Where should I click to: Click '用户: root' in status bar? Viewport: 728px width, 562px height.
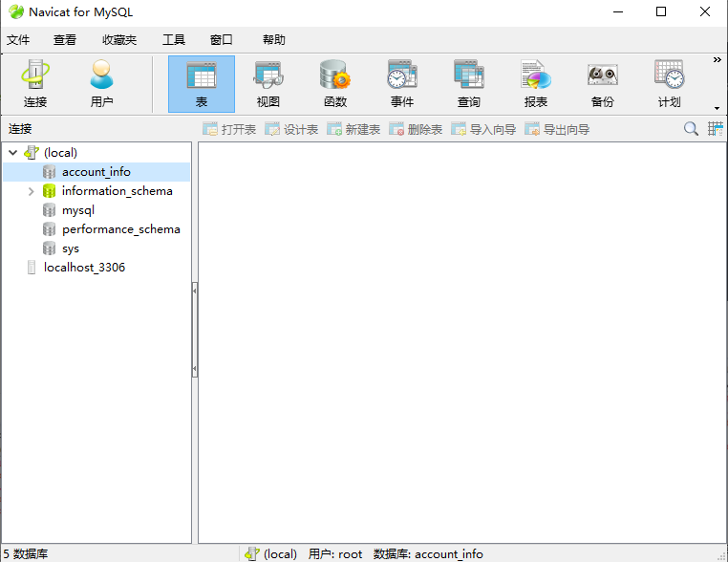click(x=335, y=554)
